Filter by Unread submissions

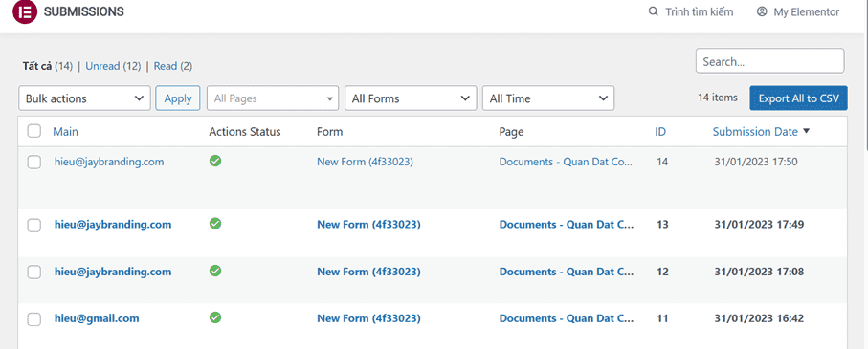(x=102, y=66)
